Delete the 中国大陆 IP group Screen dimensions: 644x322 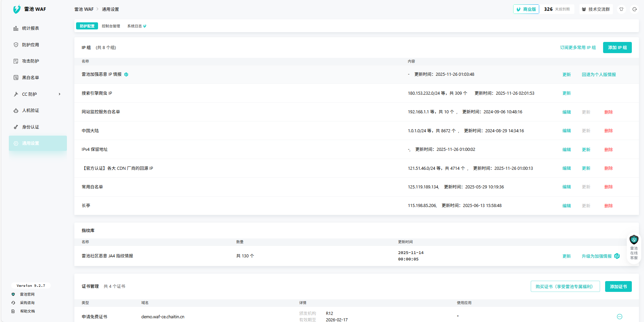[609, 131]
